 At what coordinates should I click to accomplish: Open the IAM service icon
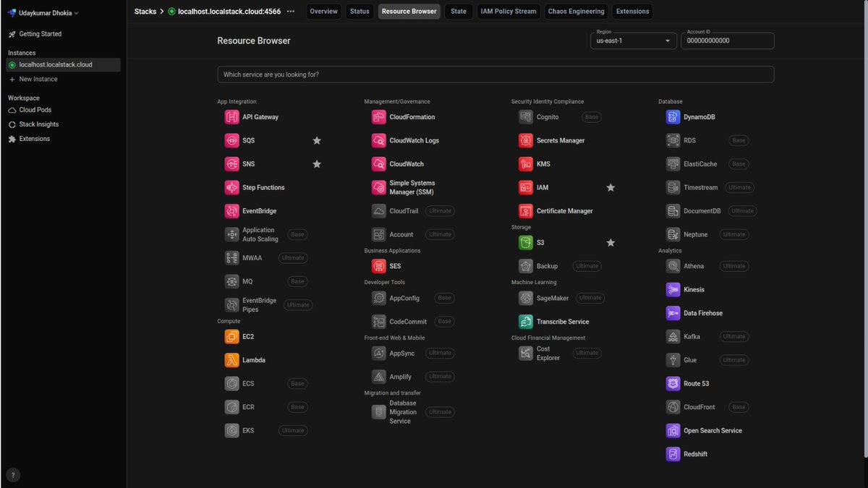tap(526, 187)
